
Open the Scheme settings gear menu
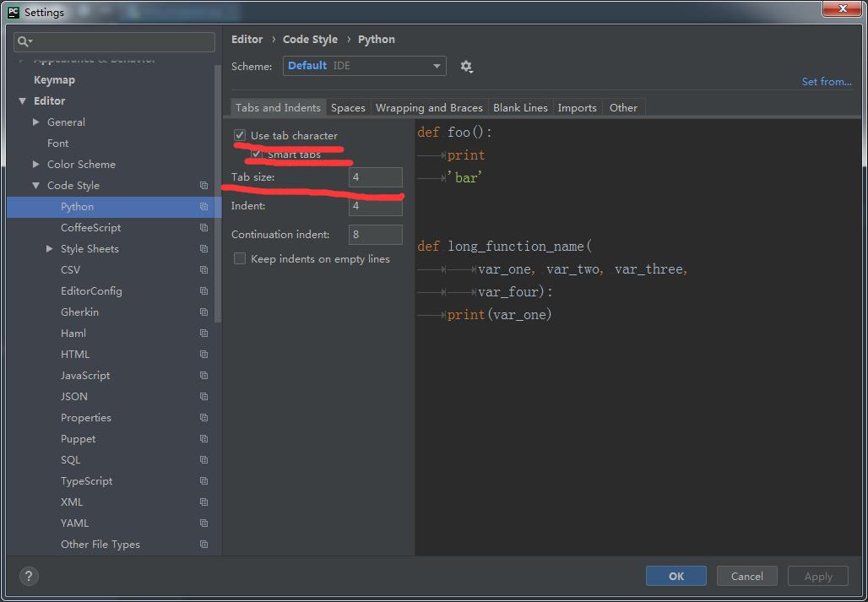click(466, 65)
